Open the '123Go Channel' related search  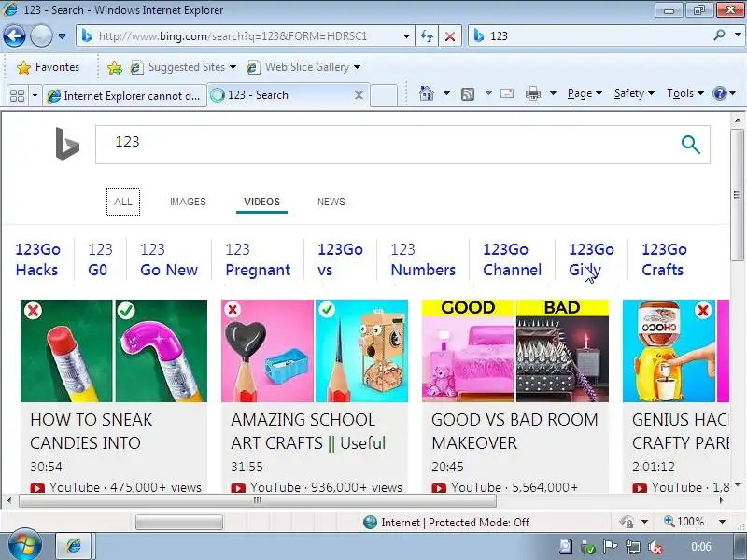pos(512,259)
